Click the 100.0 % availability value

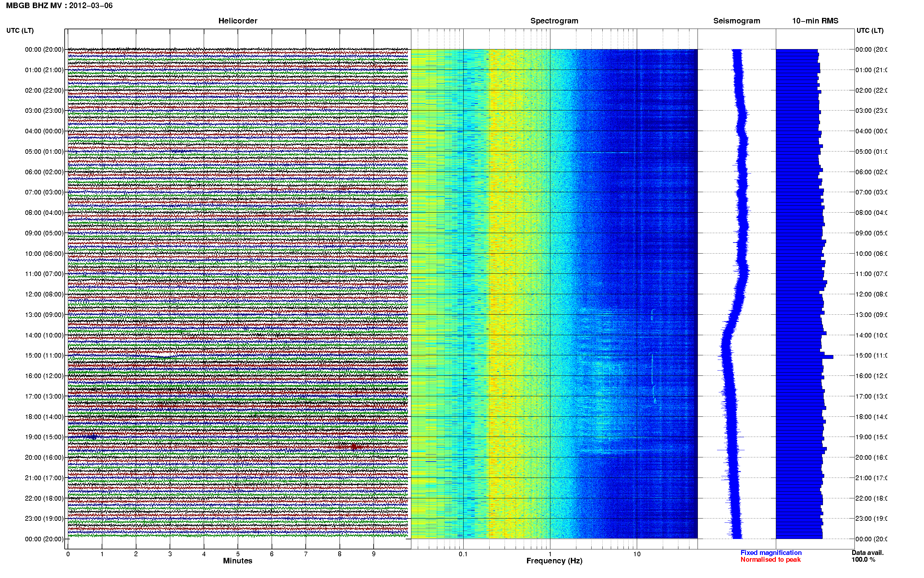[x=863, y=560]
